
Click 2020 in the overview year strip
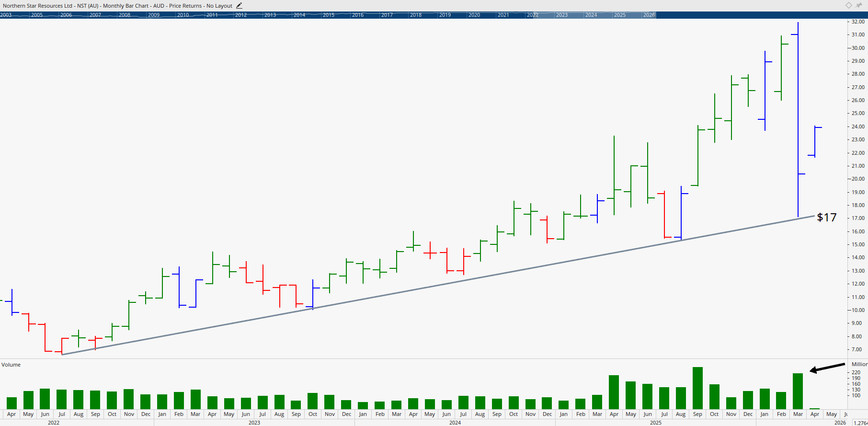click(474, 15)
